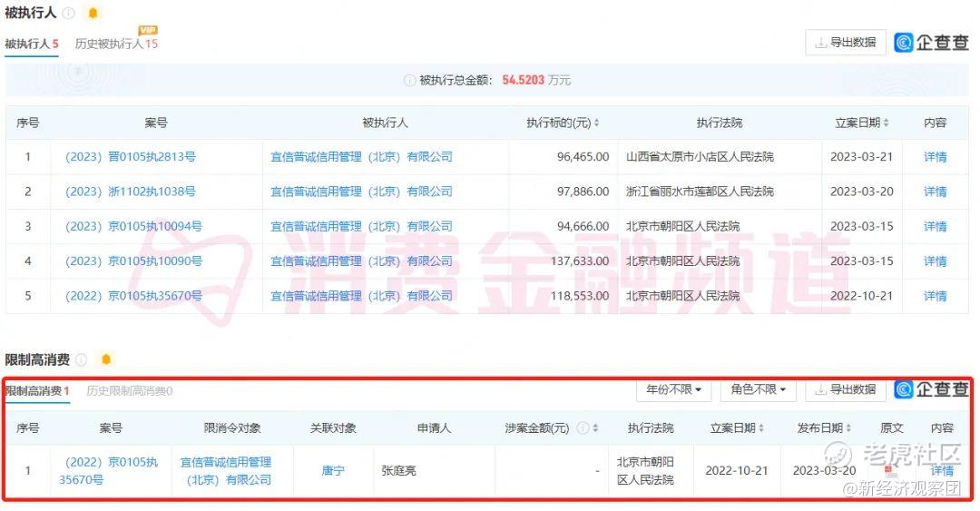Click the date 2023-03-21
Screen dimensions: 980x511
pos(862,157)
